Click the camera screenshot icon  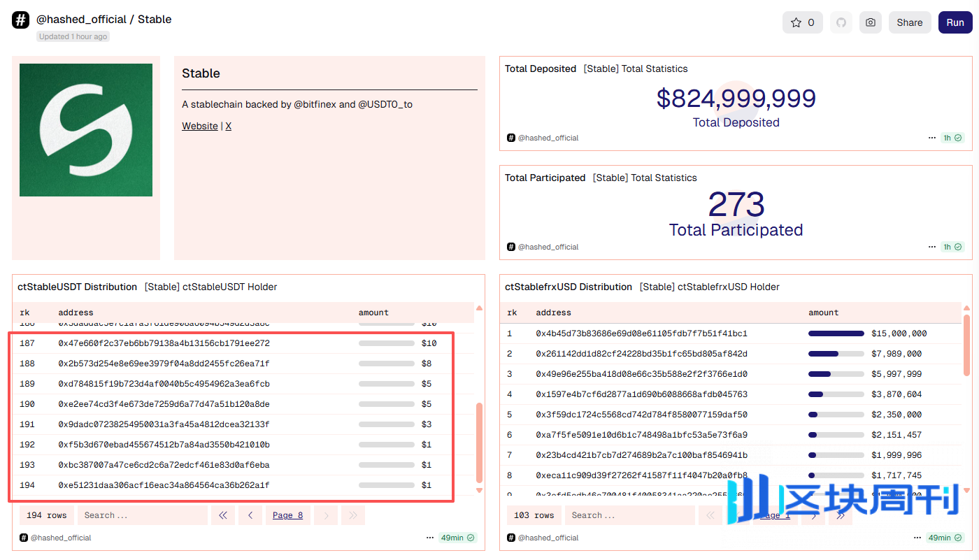tap(871, 22)
